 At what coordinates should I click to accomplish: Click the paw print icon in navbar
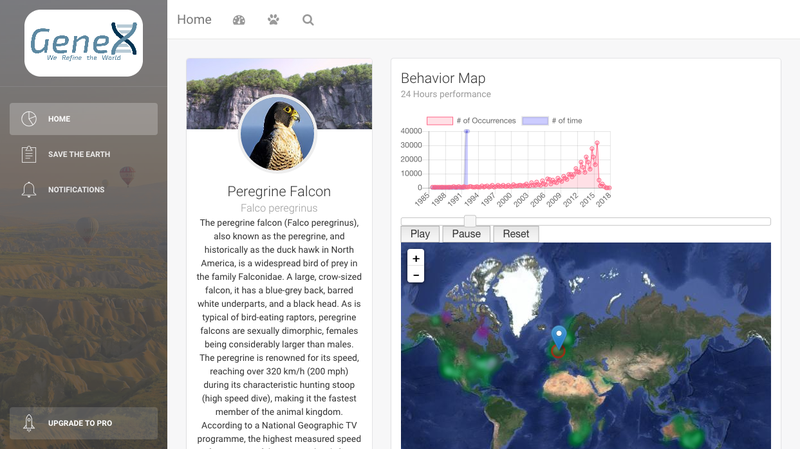point(273,20)
